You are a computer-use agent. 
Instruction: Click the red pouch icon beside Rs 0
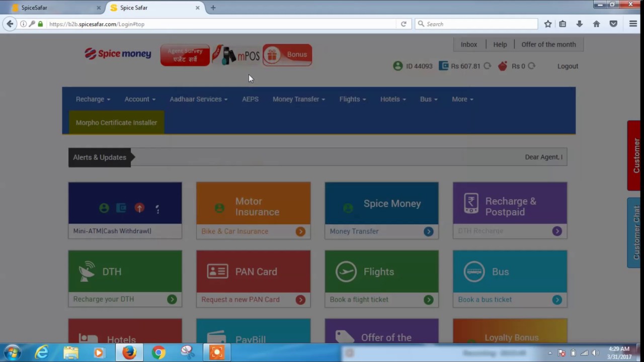tap(502, 66)
